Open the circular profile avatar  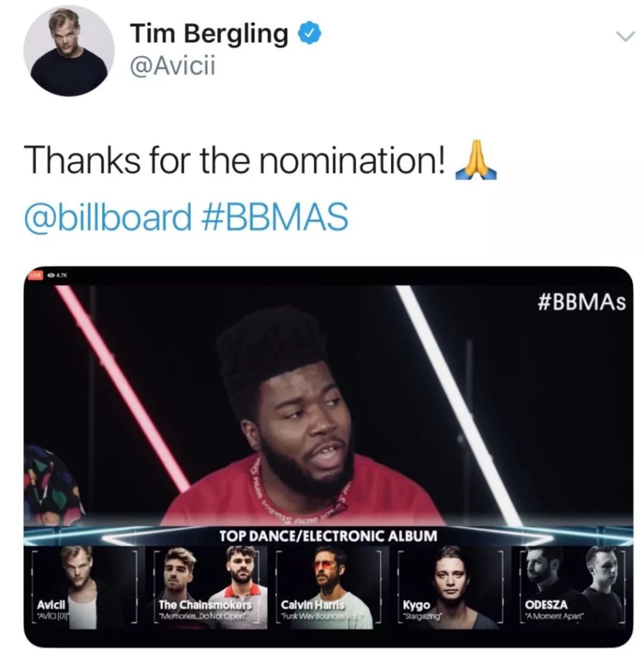(69, 51)
